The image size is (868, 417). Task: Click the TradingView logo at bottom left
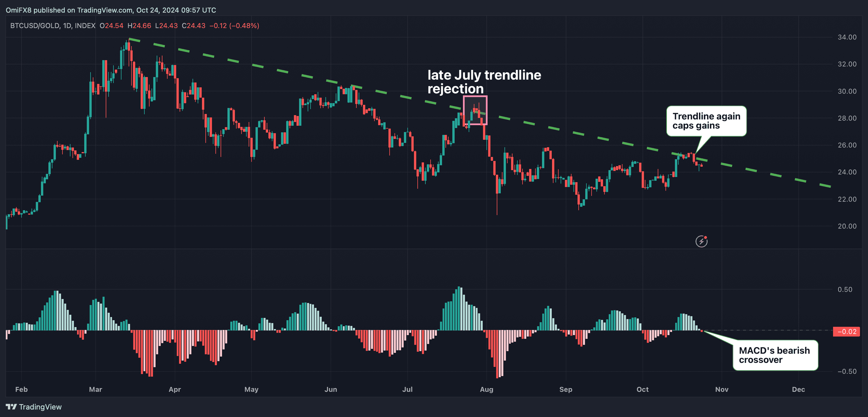point(34,407)
